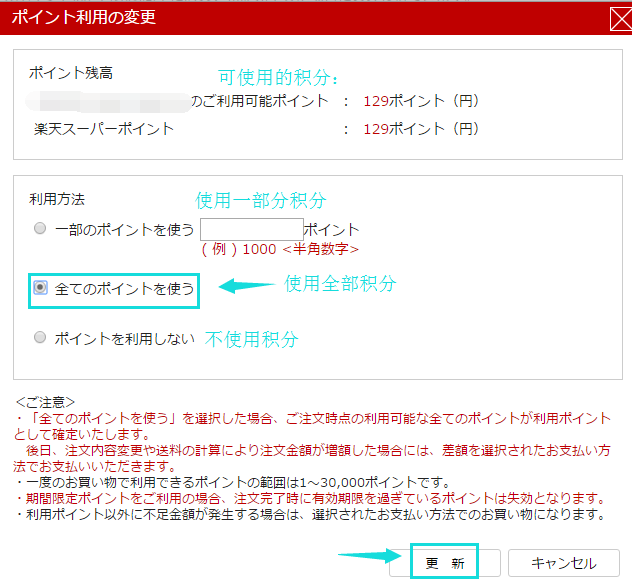Click the キャンセル button
Screen dimensions: 632x583
pos(563,562)
